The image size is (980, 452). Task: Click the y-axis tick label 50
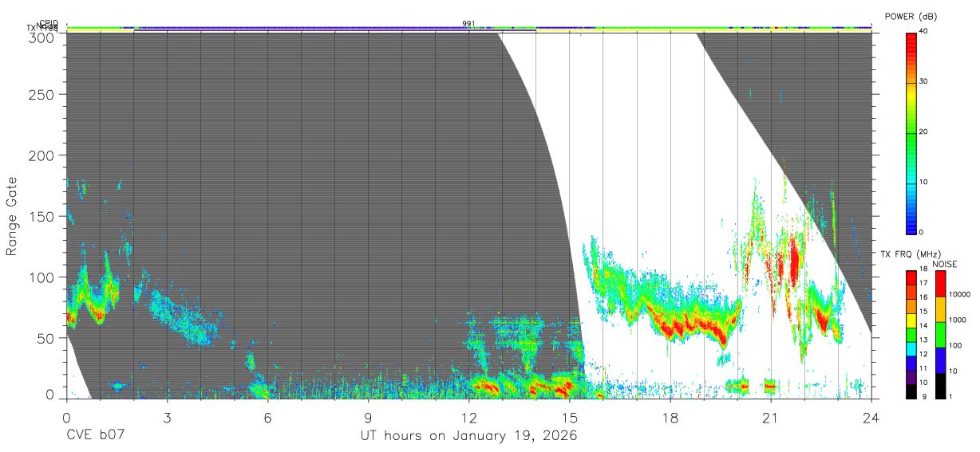(x=45, y=337)
